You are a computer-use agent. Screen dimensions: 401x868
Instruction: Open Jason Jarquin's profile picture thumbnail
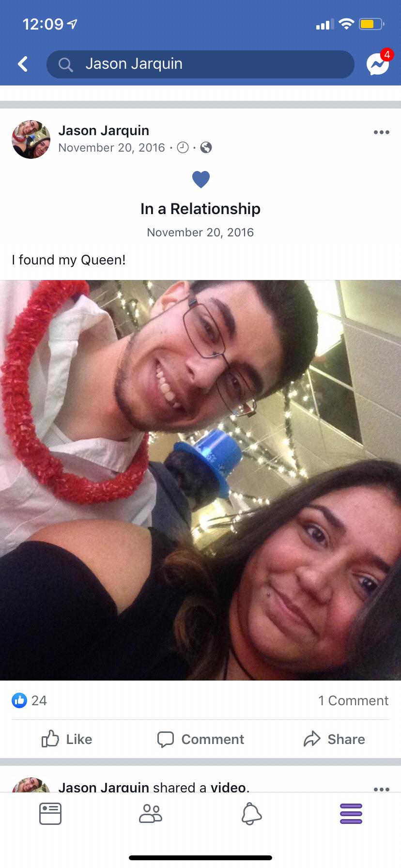[x=31, y=139]
